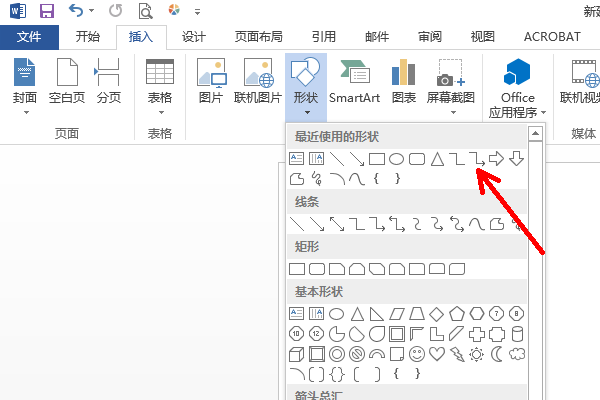Viewport: 600px width, 400px height.
Task: Switch to the 审阅 (Review) tab
Action: pos(430,37)
